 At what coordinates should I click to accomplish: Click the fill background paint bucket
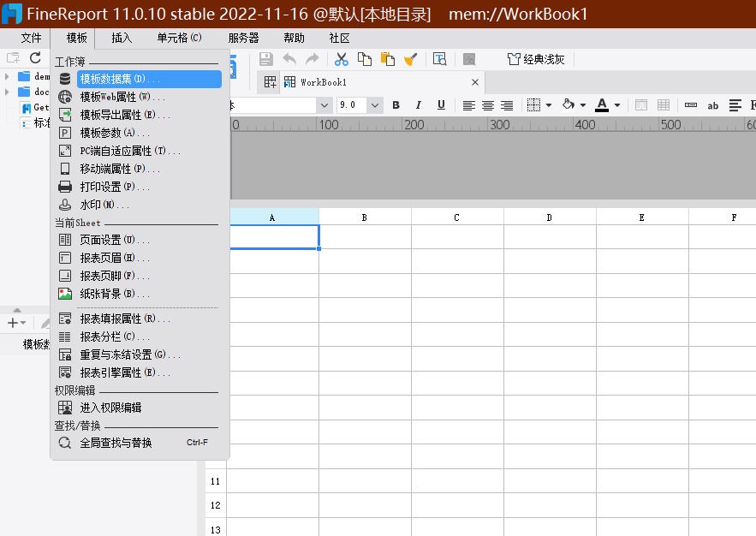[x=568, y=104]
